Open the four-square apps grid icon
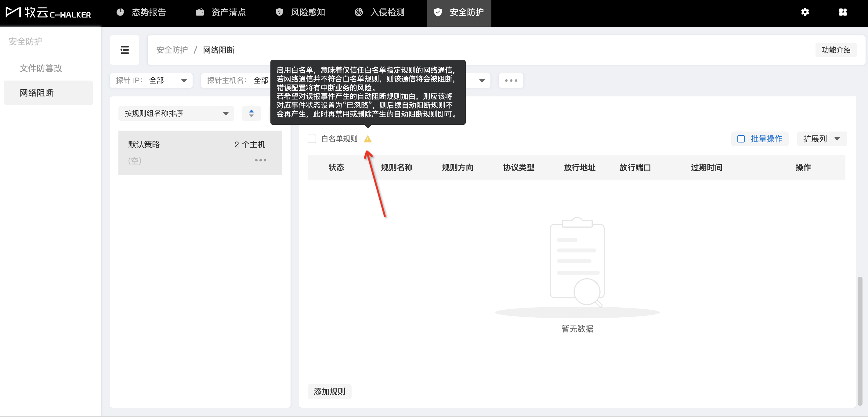The height and width of the screenshot is (418, 868). [843, 13]
